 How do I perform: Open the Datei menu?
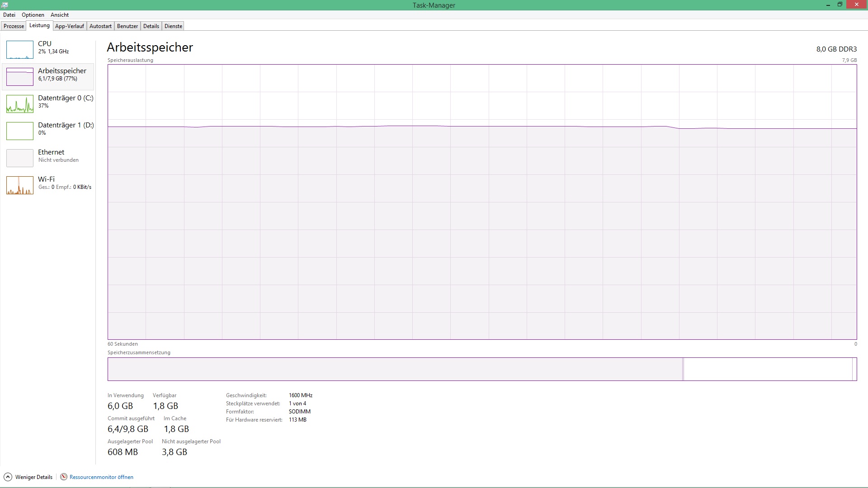9,15
